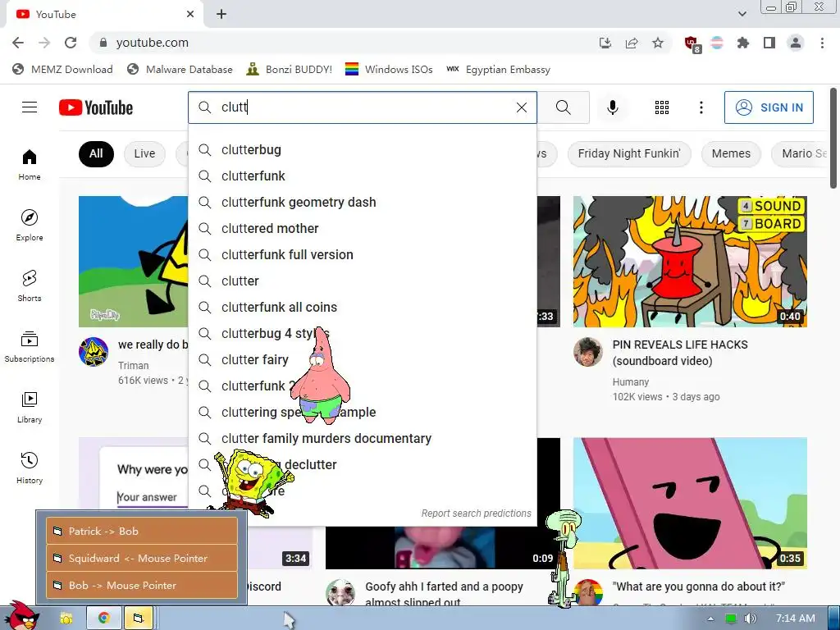
Task: Reload the page with the refresh icon
Action: (71, 43)
